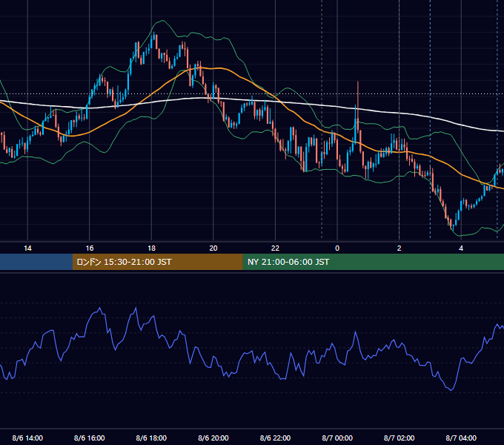Click the 8/6 16:00 date label
Image resolution: width=504 pixels, height=445 pixels.
pos(90,438)
